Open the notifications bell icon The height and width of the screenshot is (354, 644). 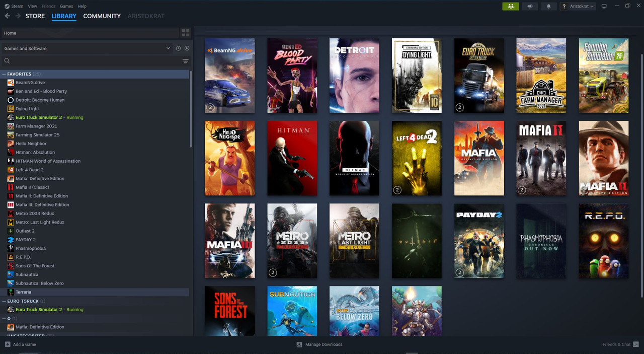[x=548, y=6]
